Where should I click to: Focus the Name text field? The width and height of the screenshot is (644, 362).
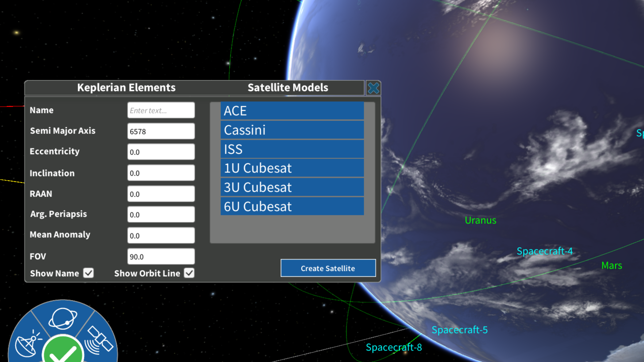click(161, 110)
